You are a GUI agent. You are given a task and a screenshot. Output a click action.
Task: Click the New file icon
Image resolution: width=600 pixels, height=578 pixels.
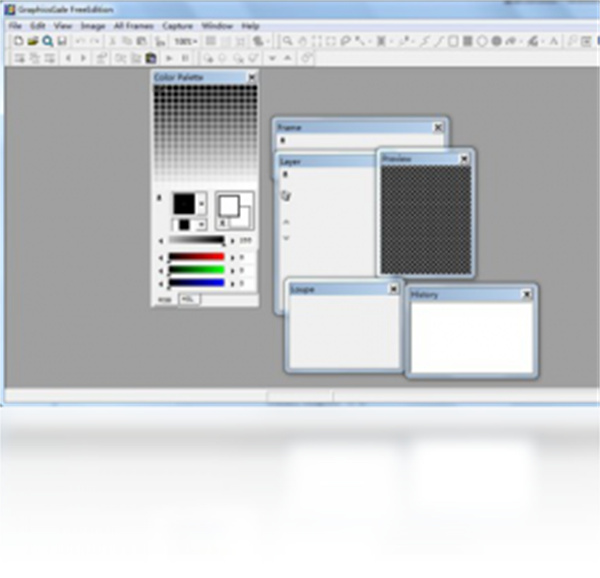pos(18,41)
